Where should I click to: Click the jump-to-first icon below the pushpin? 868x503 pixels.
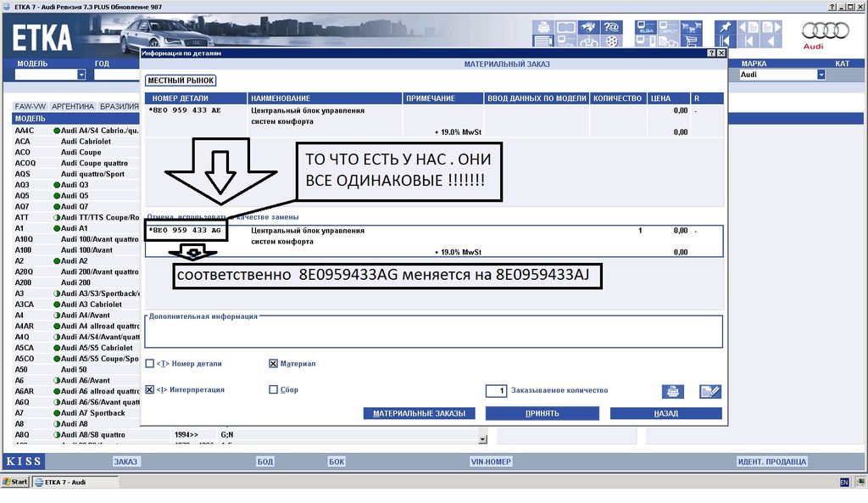click(726, 41)
